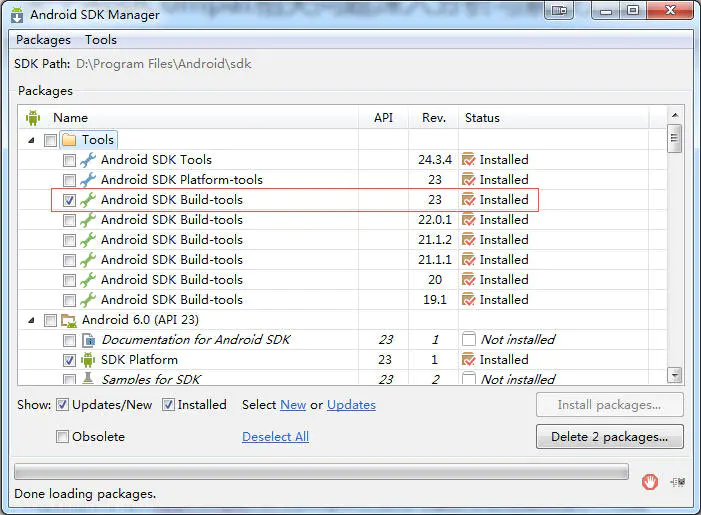Click the wrench icon beside Android SDK Tools
This screenshot has width=701, height=515.
point(88,160)
